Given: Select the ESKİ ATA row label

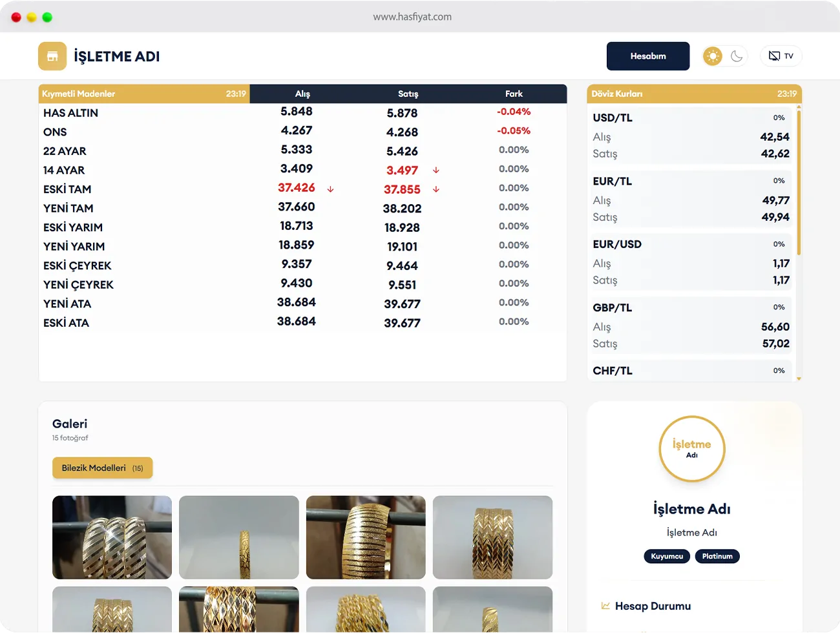Looking at the screenshot, I should (66, 323).
